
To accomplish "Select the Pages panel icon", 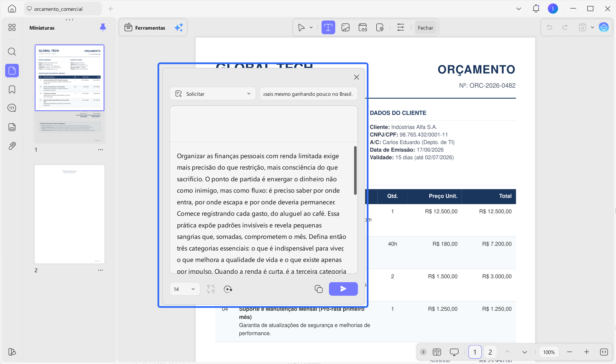I will coord(12,70).
